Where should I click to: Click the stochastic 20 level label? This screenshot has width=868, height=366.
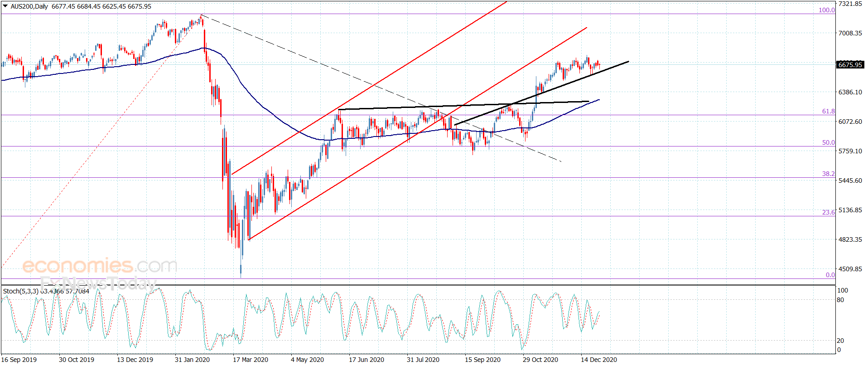(840, 341)
